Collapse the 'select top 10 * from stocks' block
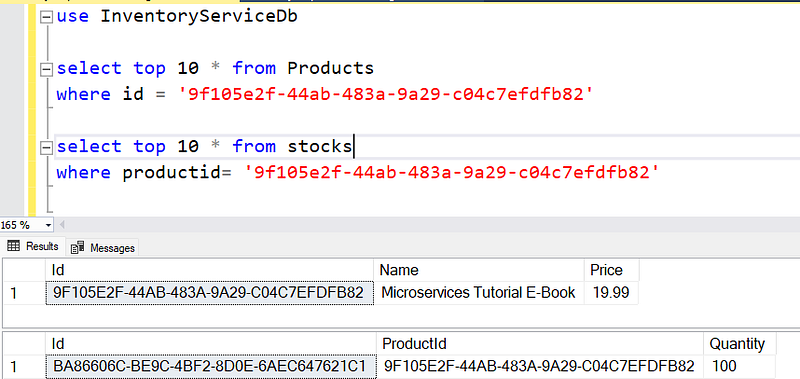Image resolution: width=800 pixels, height=379 pixels. click(x=46, y=147)
